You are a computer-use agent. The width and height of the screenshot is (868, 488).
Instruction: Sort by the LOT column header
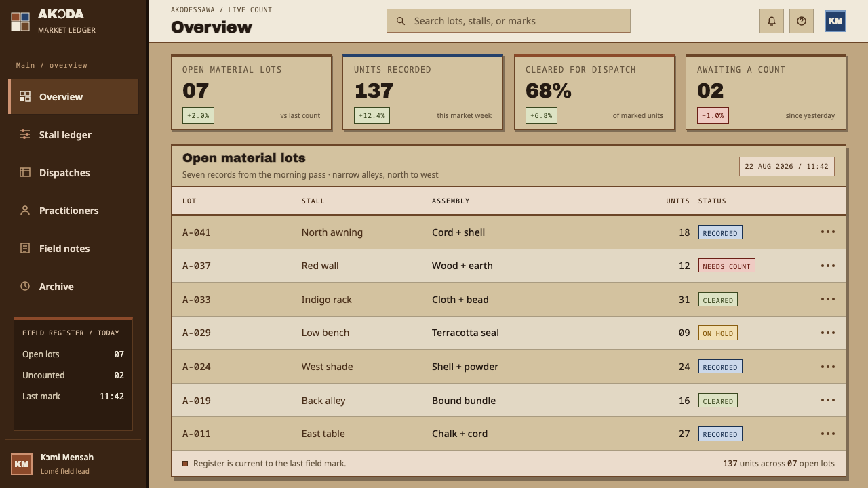[189, 201]
